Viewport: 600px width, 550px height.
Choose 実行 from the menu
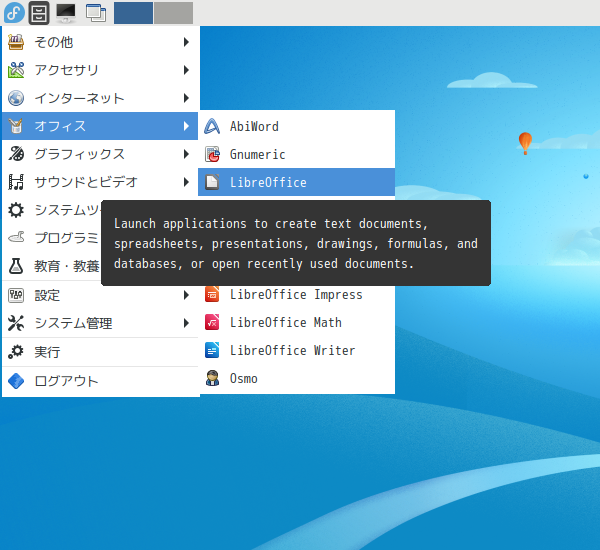100,352
